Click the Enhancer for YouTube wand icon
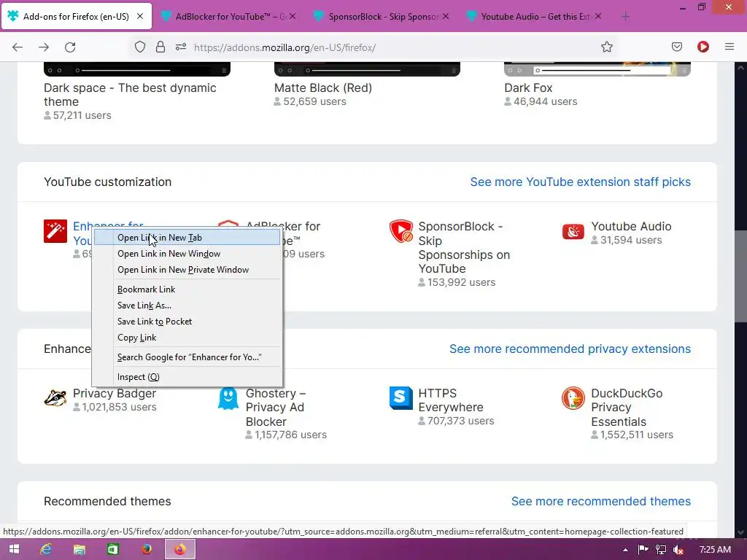Image resolution: width=747 pixels, height=560 pixels. pyautogui.click(x=55, y=231)
